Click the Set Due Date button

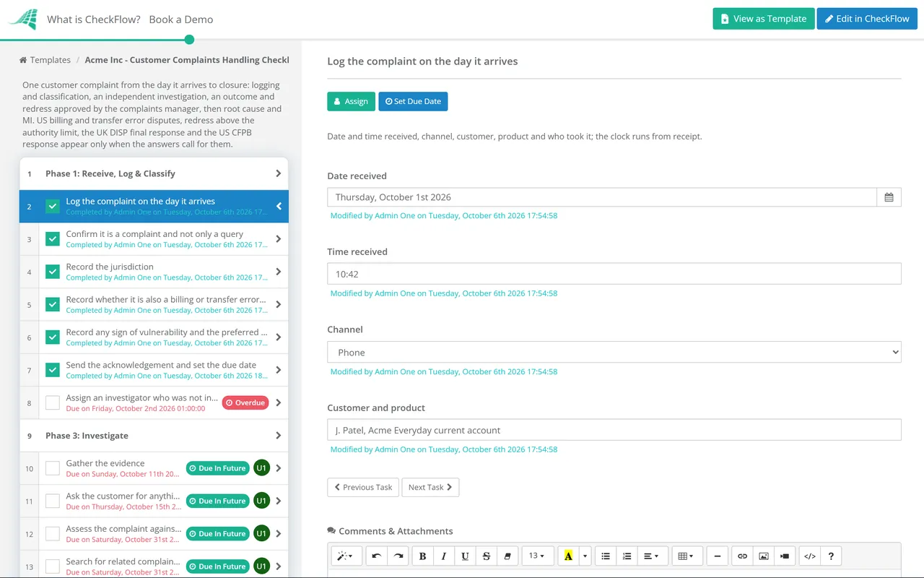pyautogui.click(x=413, y=101)
